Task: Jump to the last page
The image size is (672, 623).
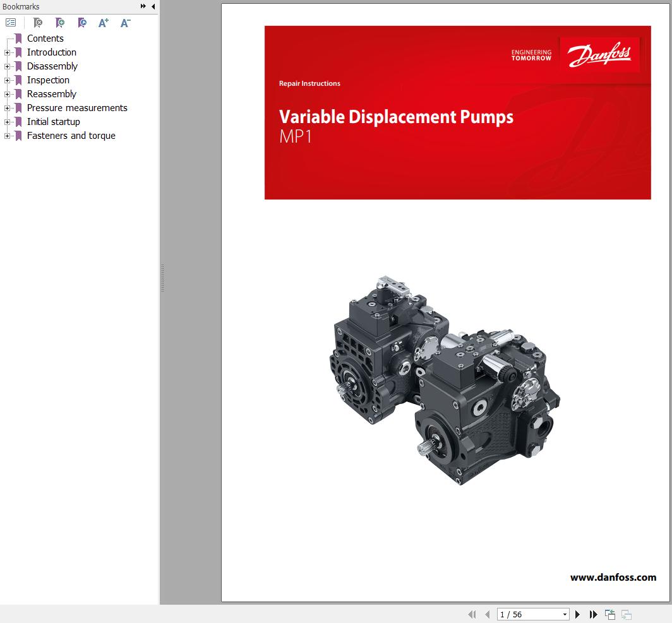Action: point(593,614)
